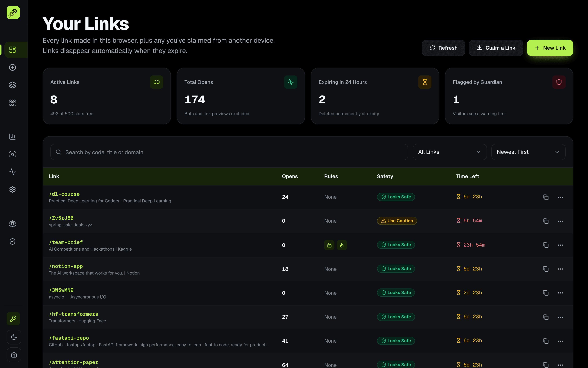Open the settings gear sidebar icon
This screenshot has width=588, height=368.
click(x=12, y=189)
